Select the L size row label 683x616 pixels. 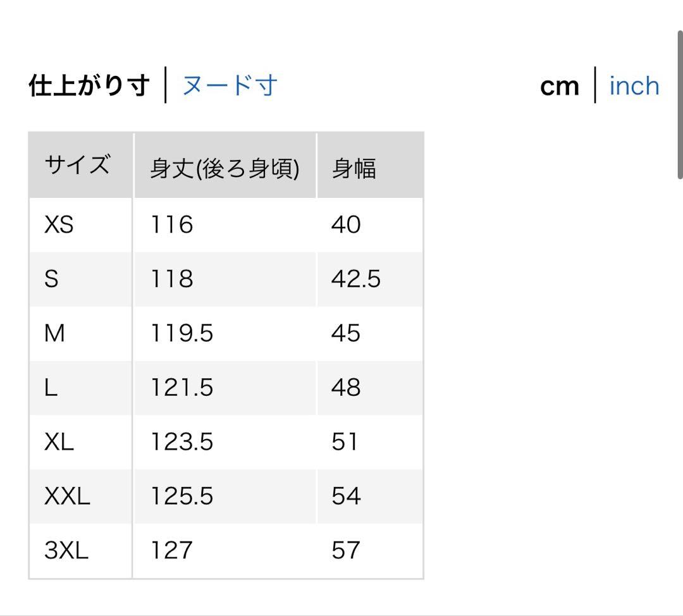[x=51, y=388]
